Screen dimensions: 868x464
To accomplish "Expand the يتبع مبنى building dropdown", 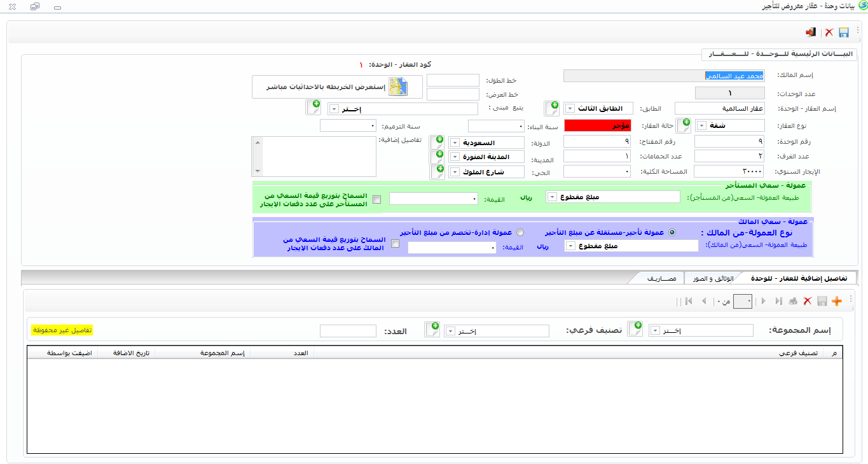I will 333,109.
